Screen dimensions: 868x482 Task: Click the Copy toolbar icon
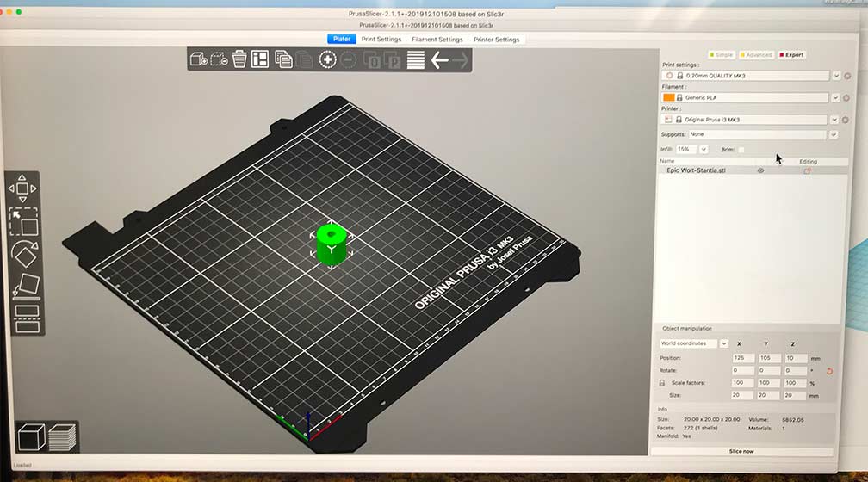(x=283, y=59)
